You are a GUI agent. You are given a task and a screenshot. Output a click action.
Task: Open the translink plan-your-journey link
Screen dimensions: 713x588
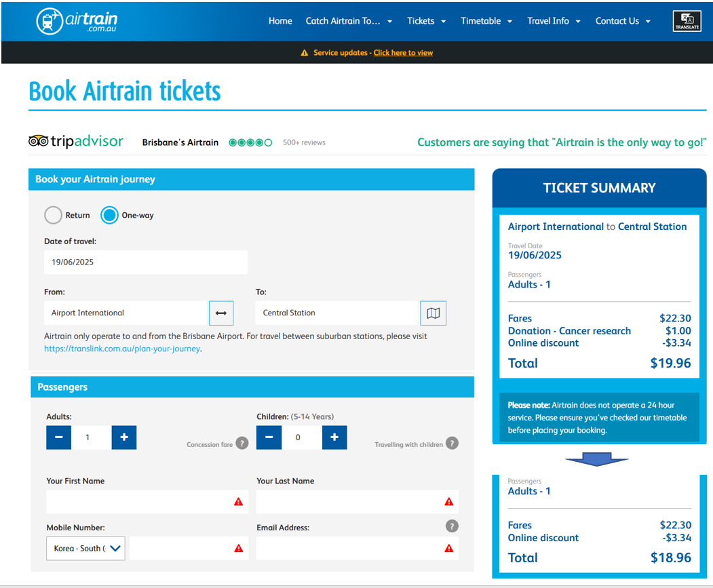click(x=122, y=349)
